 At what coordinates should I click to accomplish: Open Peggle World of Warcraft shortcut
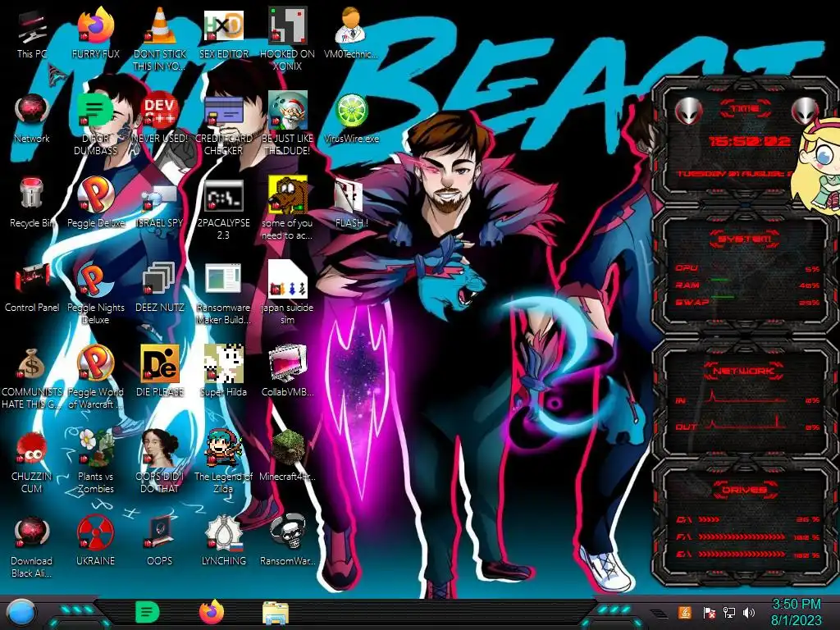[95, 377]
